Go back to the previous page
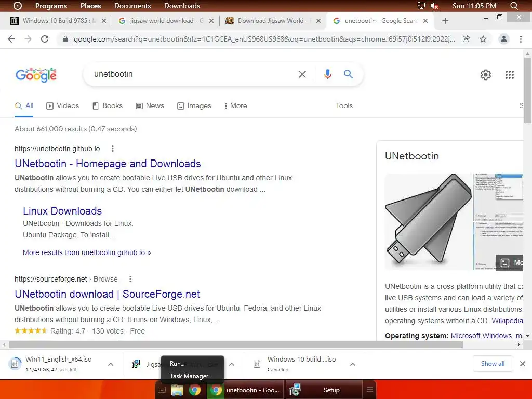The width and height of the screenshot is (532, 399). tap(11, 39)
